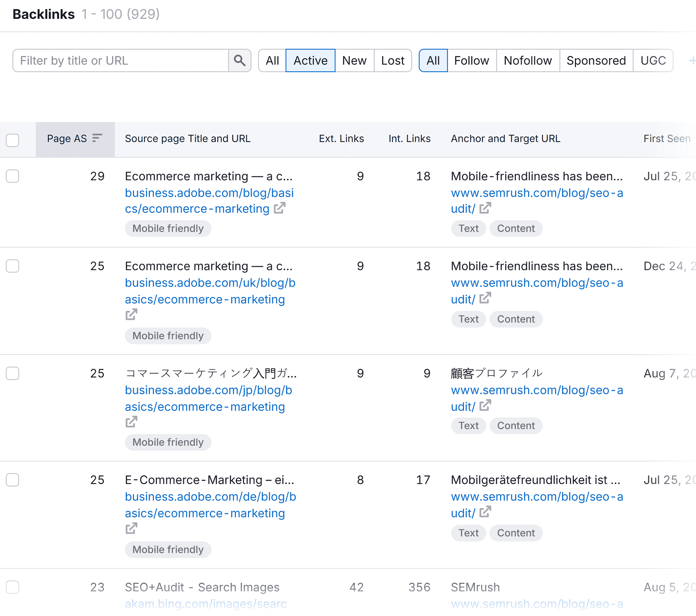Switch to New backlinks filter
The image size is (696, 616).
354,61
